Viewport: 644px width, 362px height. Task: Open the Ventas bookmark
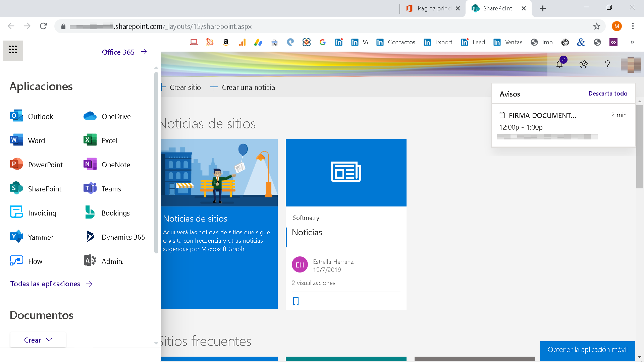coord(508,42)
